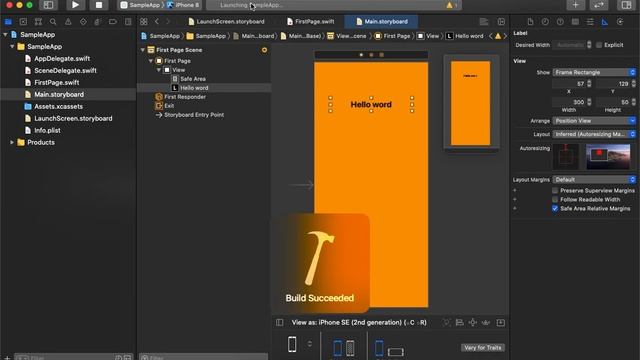Image resolution: width=640 pixels, height=360 pixels.
Task: Open the Layout Inferred dropdown
Action: coord(594,134)
